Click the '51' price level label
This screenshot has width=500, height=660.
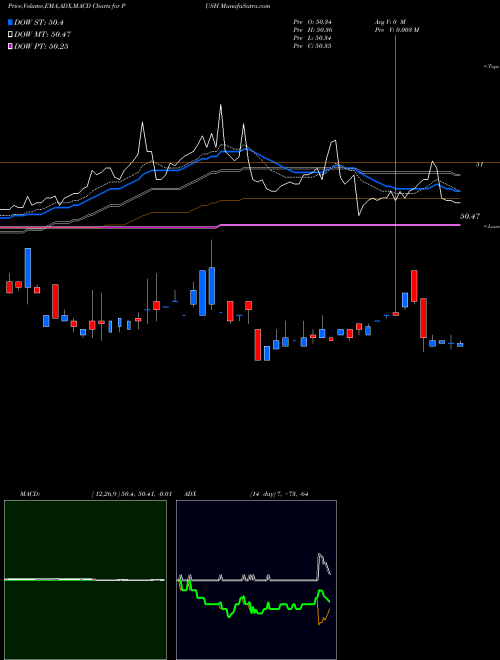pyautogui.click(x=479, y=165)
